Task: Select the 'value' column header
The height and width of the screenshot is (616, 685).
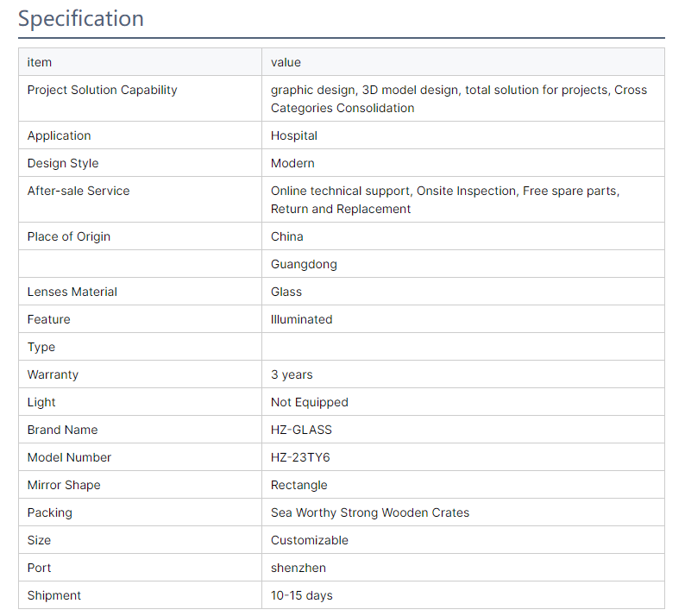Action: 286,62
